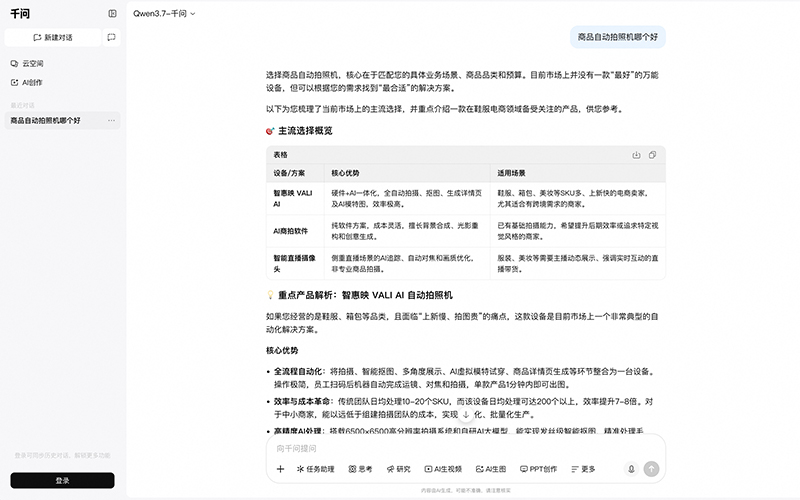Toggle the 任务助理 mode
Image resolution: width=800 pixels, height=500 pixels.
(x=315, y=469)
